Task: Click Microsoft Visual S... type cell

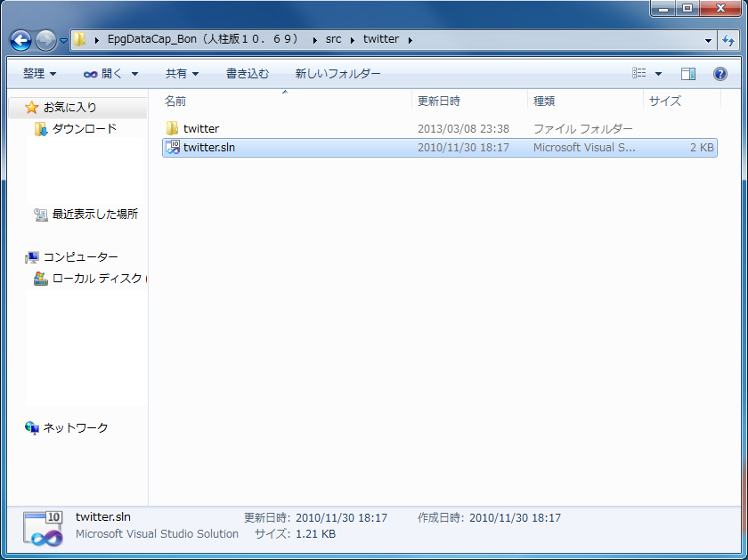Action: tap(584, 148)
